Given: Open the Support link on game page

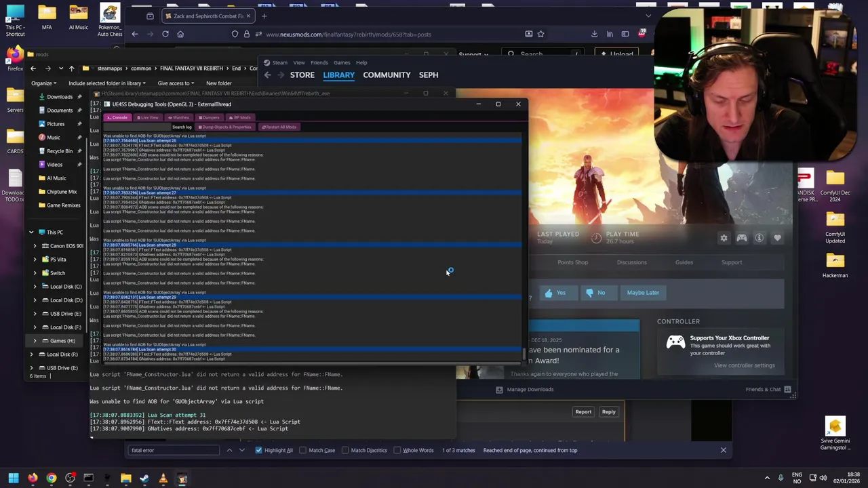Looking at the screenshot, I should tap(731, 262).
